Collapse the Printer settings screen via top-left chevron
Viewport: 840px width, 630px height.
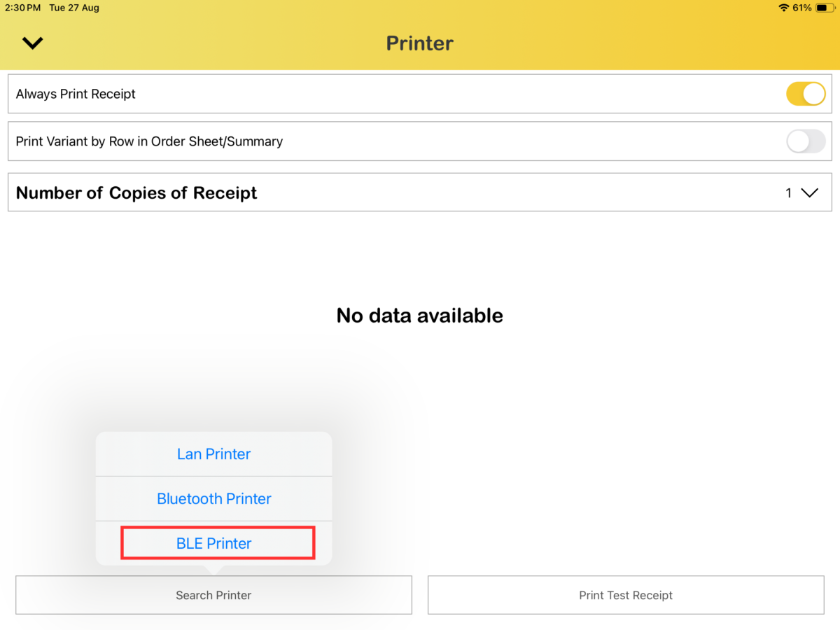coord(32,43)
